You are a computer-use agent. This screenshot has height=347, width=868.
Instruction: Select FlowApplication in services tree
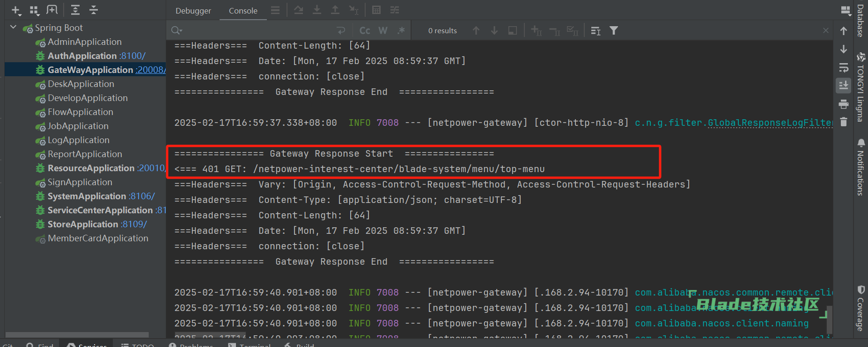coord(81,112)
